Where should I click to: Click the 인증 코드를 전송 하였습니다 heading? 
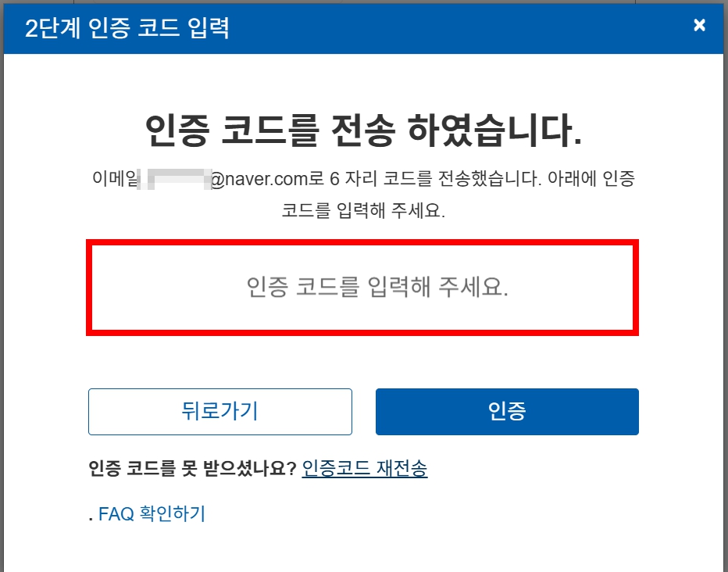coord(363,130)
